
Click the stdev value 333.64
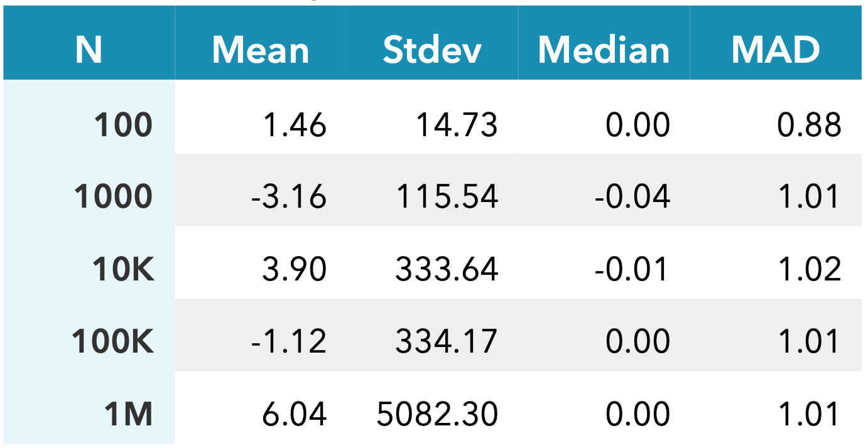(x=447, y=270)
